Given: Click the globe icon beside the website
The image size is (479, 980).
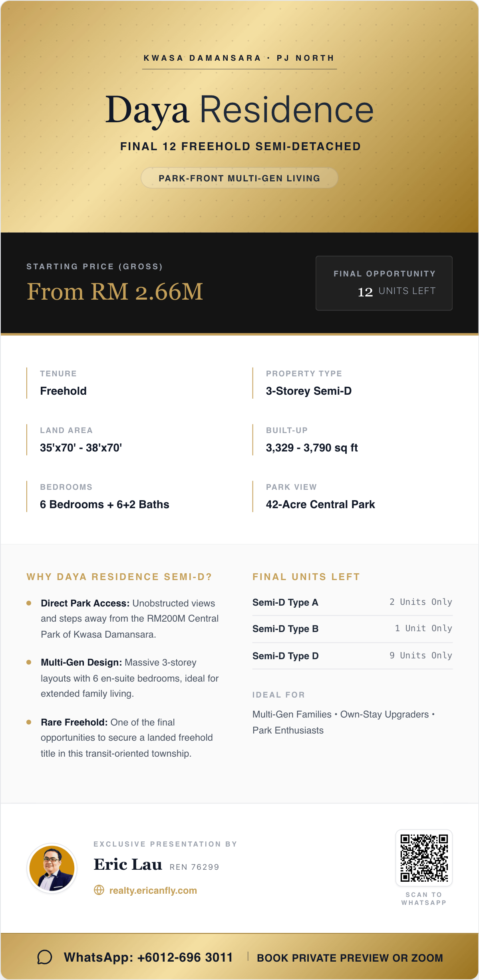Looking at the screenshot, I should 99,890.
